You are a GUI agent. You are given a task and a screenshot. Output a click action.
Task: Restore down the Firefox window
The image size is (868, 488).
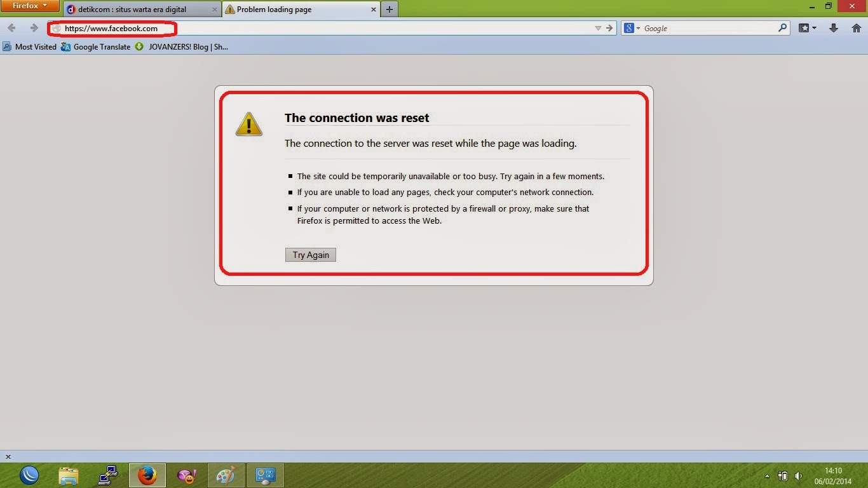(829, 6)
